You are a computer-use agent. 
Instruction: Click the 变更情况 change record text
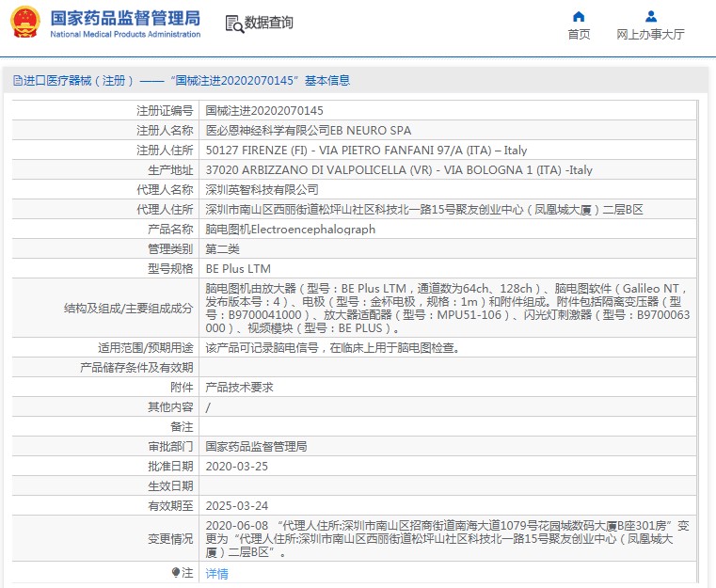click(x=448, y=539)
